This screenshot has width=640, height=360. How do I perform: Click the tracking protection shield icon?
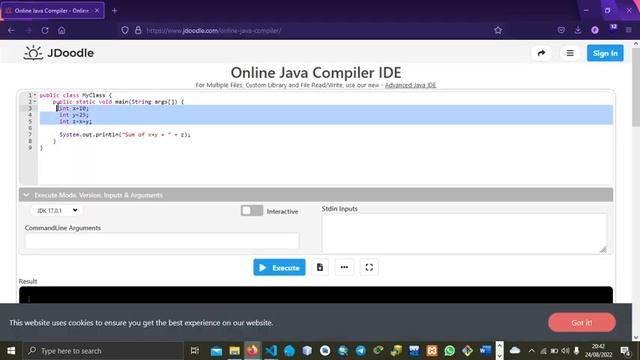[x=125, y=30]
